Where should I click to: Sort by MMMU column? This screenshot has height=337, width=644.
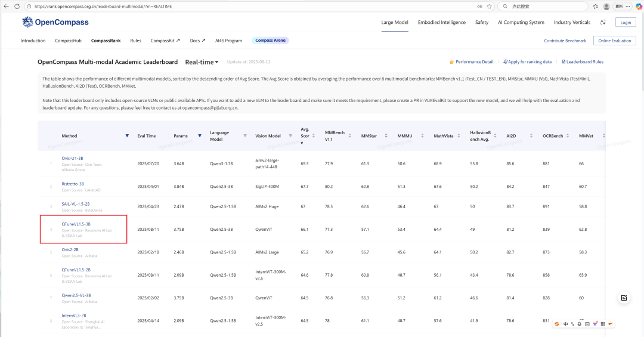coord(422,135)
